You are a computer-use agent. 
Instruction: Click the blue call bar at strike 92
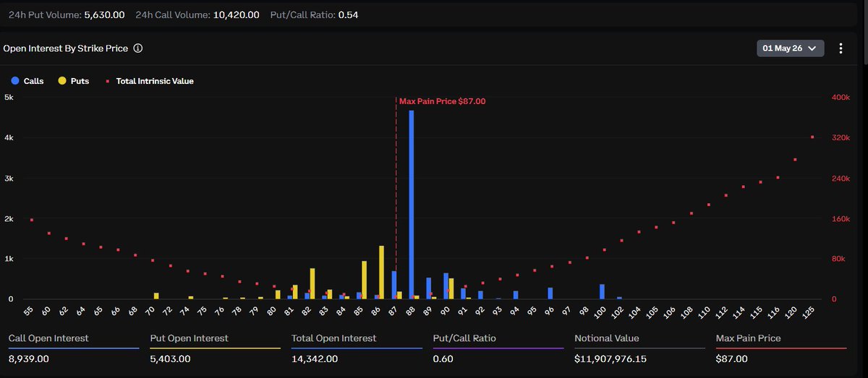tap(480, 295)
